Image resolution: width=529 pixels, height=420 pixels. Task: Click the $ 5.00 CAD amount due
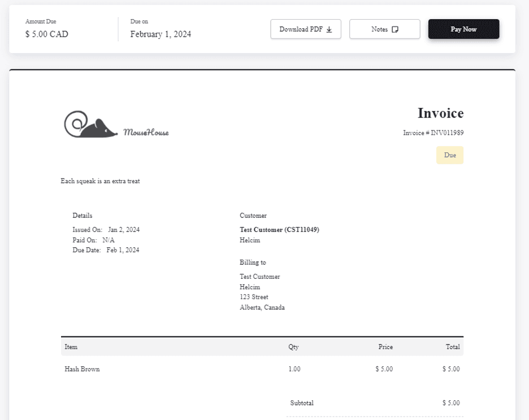(x=47, y=34)
